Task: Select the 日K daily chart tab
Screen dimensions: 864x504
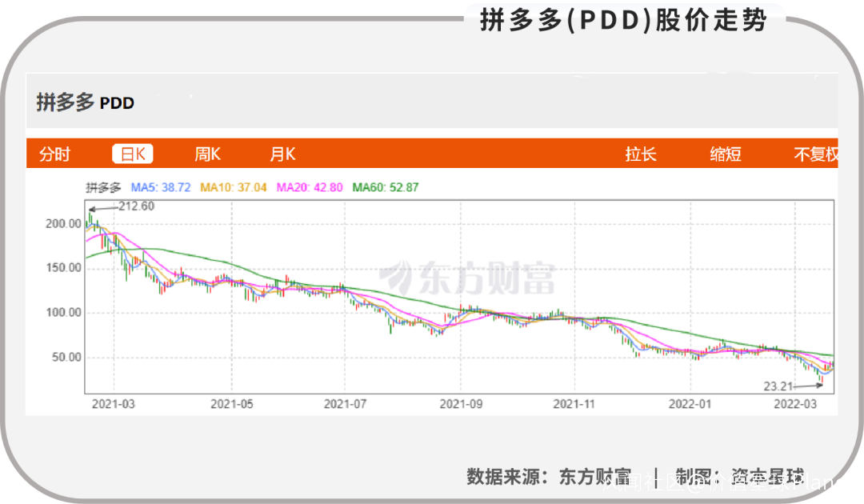Action: [x=133, y=154]
